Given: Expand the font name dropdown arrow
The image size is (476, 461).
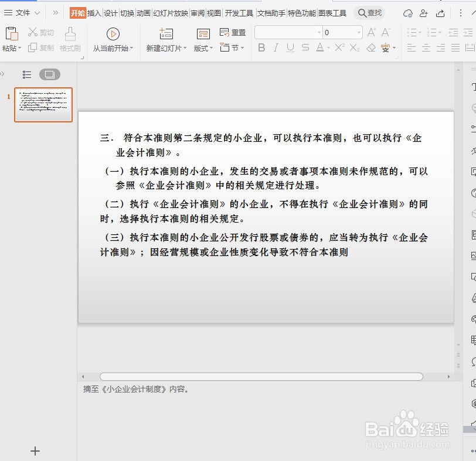Looking at the screenshot, I should [x=319, y=32].
